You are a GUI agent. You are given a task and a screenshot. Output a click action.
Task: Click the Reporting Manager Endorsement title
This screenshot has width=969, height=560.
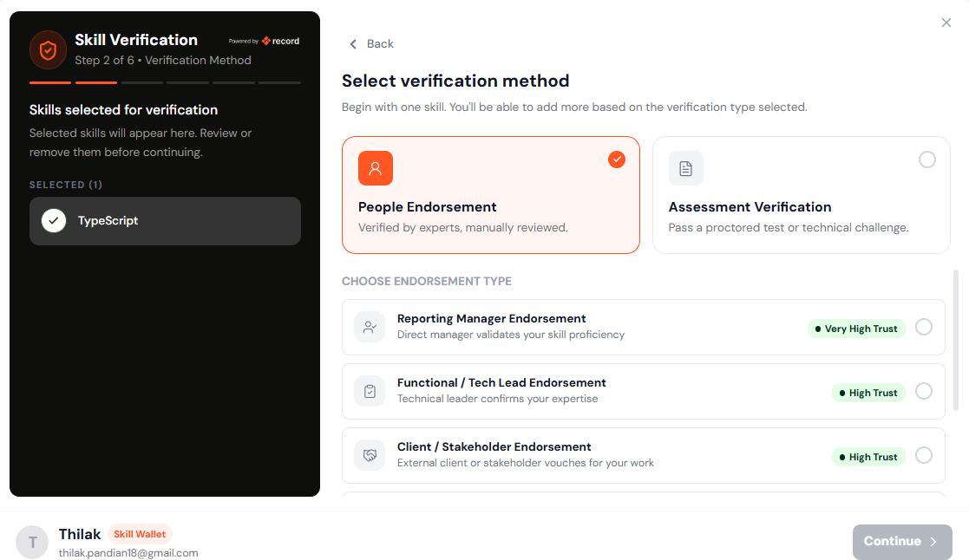pos(491,319)
